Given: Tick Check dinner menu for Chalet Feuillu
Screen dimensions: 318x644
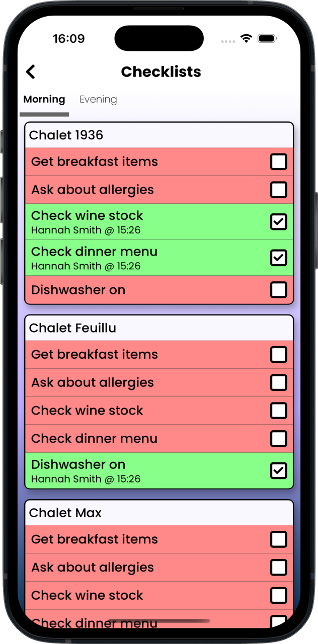Looking at the screenshot, I should [x=278, y=439].
